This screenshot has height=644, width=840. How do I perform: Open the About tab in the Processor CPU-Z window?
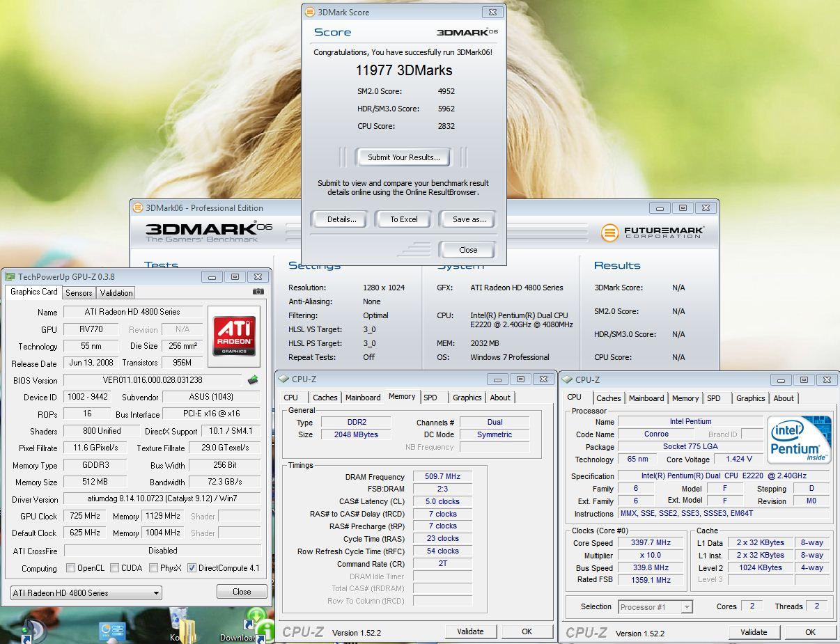click(784, 398)
